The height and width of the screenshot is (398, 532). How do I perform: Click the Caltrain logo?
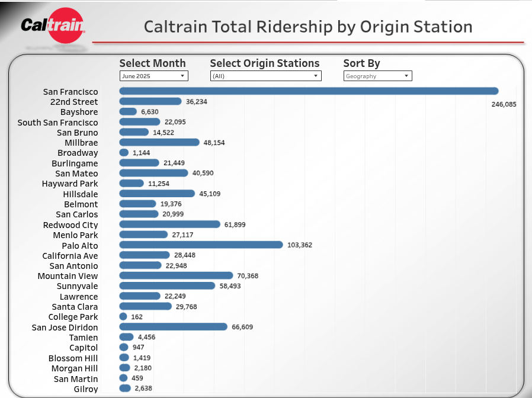coord(53,25)
